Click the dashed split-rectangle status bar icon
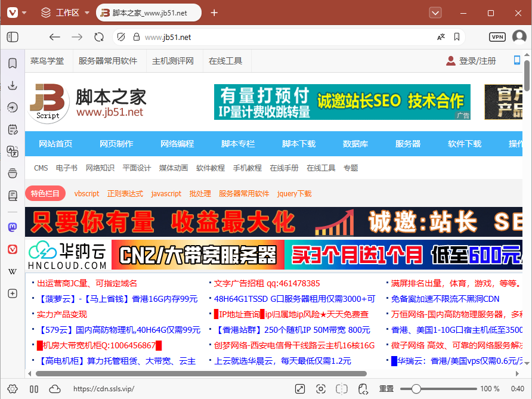Image resolution: width=532 pixels, height=399 pixels. pyautogui.click(x=342, y=389)
